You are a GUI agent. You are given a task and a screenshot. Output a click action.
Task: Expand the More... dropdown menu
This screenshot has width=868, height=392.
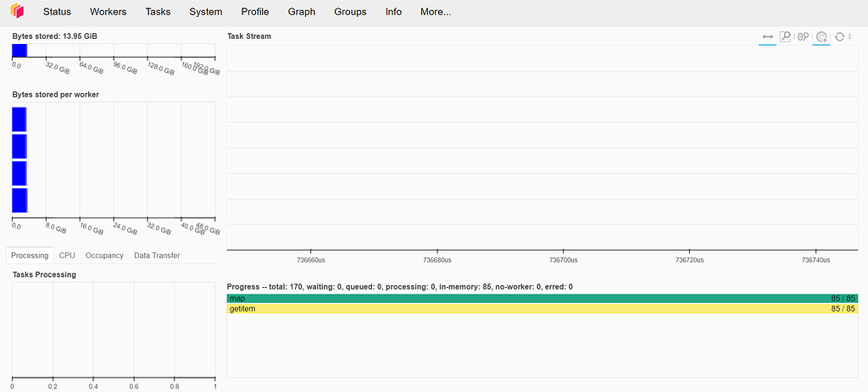(x=435, y=12)
